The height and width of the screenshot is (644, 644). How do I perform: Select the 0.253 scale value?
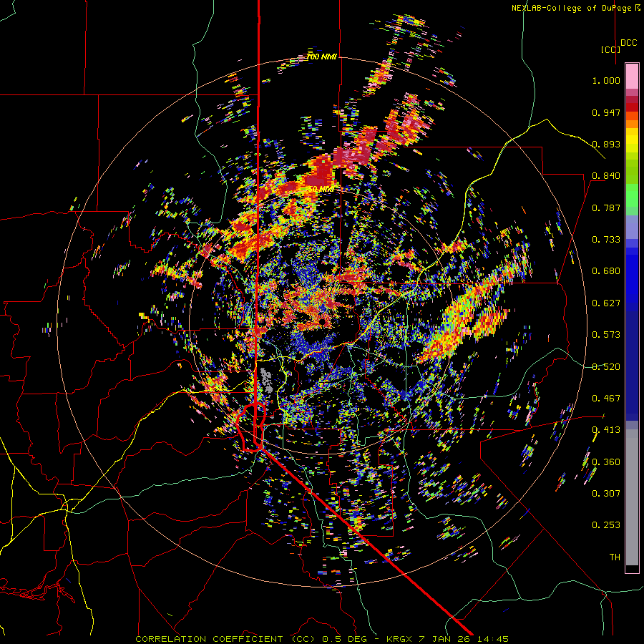point(606,525)
